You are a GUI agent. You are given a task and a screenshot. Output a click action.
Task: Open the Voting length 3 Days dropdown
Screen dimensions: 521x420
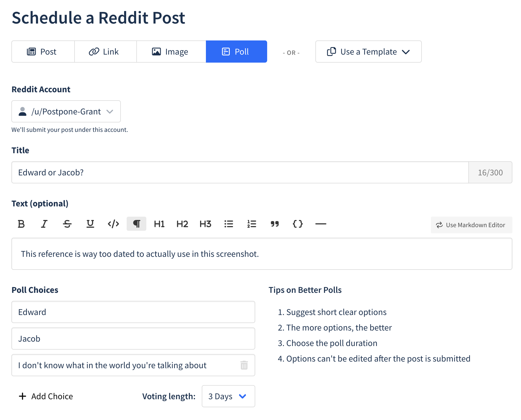coord(228,396)
